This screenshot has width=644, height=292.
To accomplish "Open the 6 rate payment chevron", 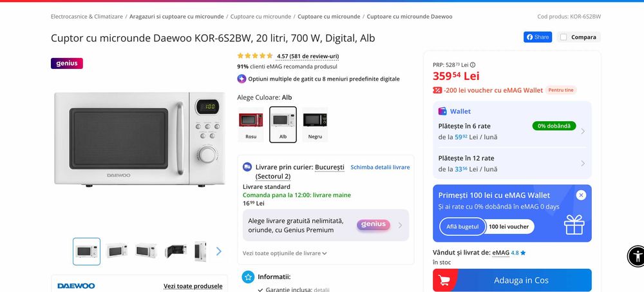I will [583, 131].
